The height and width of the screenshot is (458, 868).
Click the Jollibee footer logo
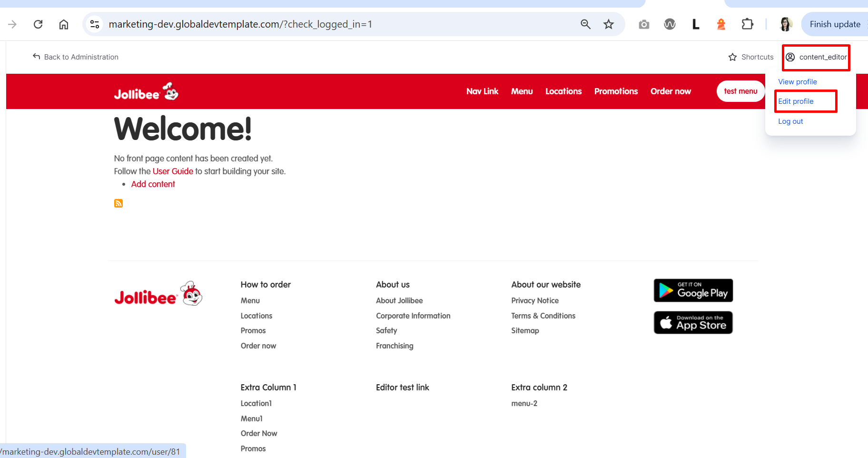click(158, 294)
